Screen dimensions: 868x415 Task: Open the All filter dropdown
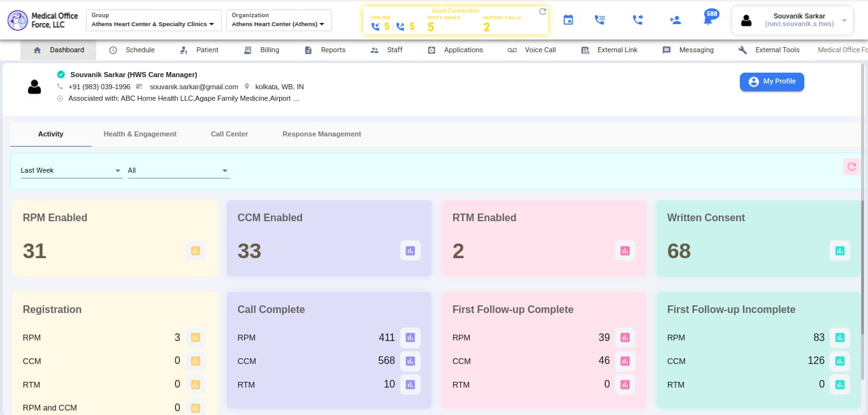click(178, 170)
